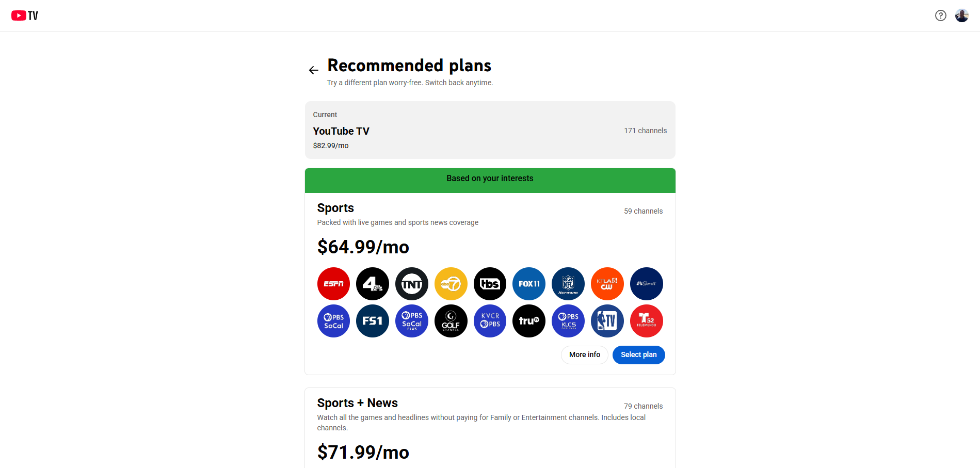Image resolution: width=980 pixels, height=468 pixels.
Task: Click the KTLA 5 CW logo
Action: [x=607, y=284]
